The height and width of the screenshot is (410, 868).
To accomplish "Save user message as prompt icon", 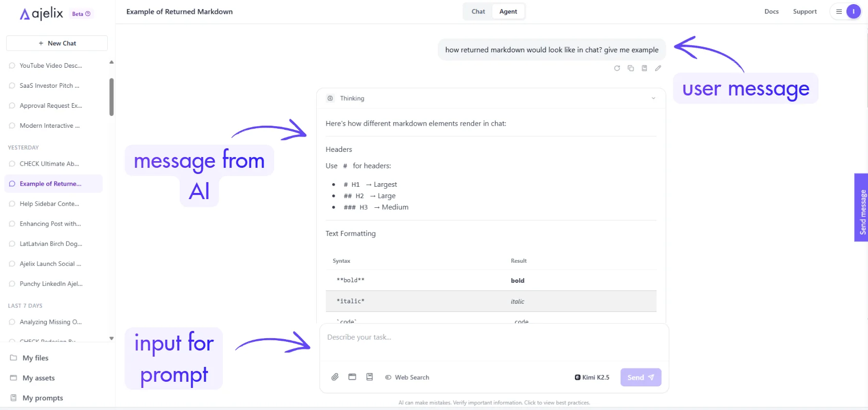I will coord(644,68).
